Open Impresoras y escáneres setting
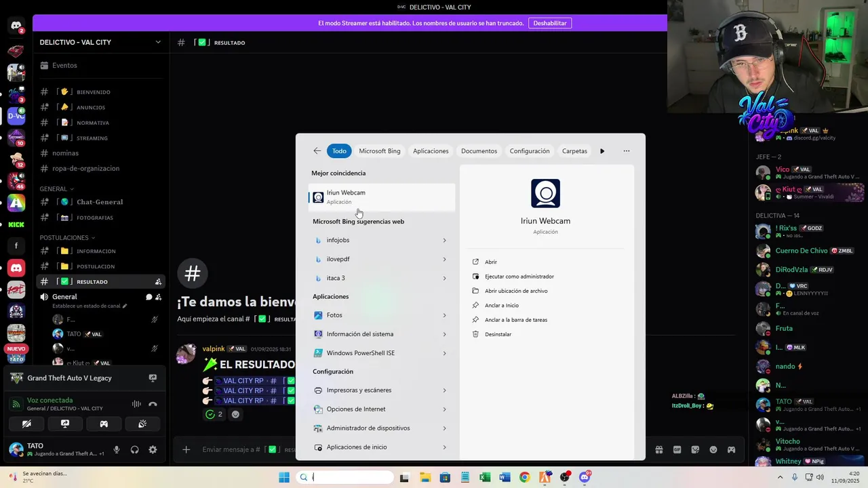 [x=382, y=390]
